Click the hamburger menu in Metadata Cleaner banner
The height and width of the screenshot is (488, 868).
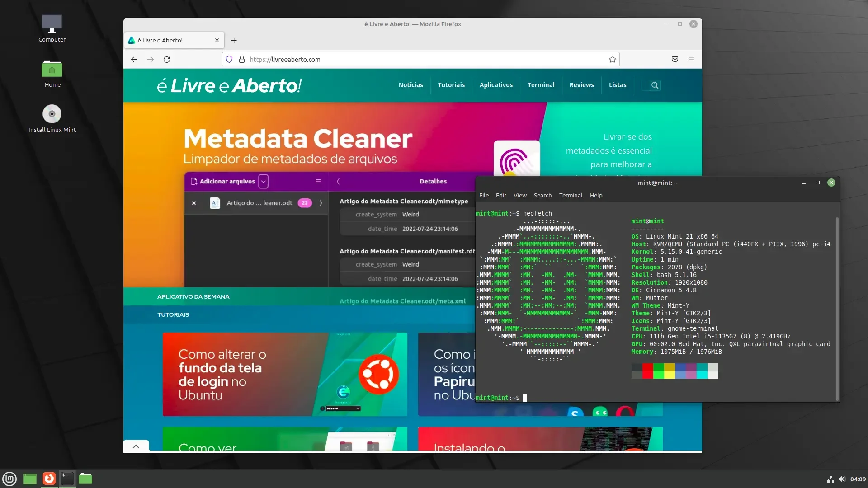(318, 181)
